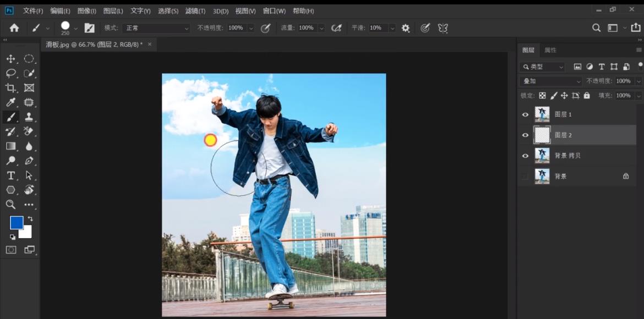Select the Horizontal Type tool
Image resolution: width=644 pixels, height=319 pixels.
click(x=10, y=175)
